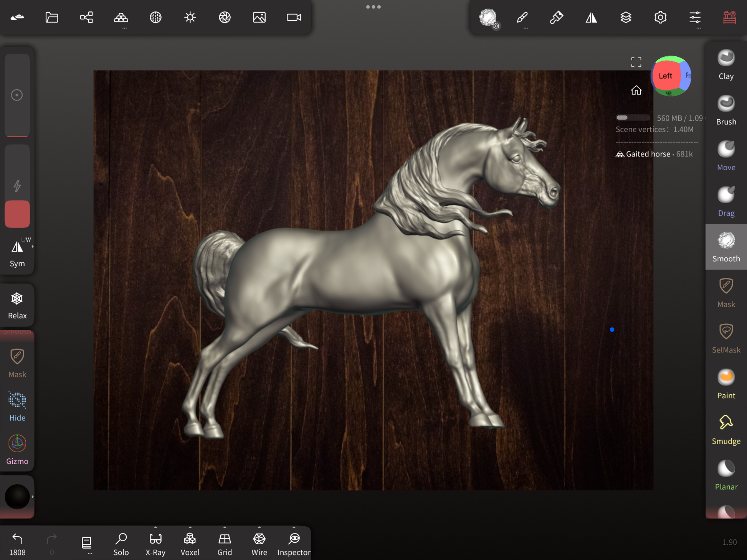Expand the symmetry options arrow
747x560 pixels.
[33, 247]
